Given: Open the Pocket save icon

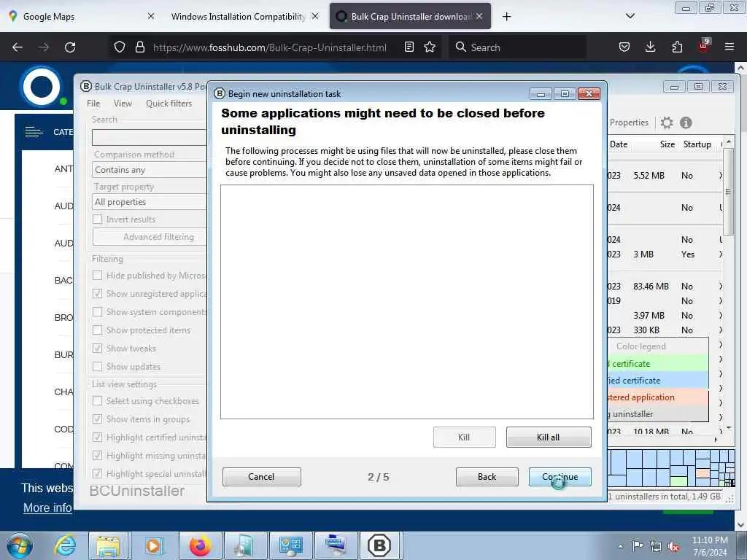Looking at the screenshot, I should pyautogui.click(x=624, y=47).
